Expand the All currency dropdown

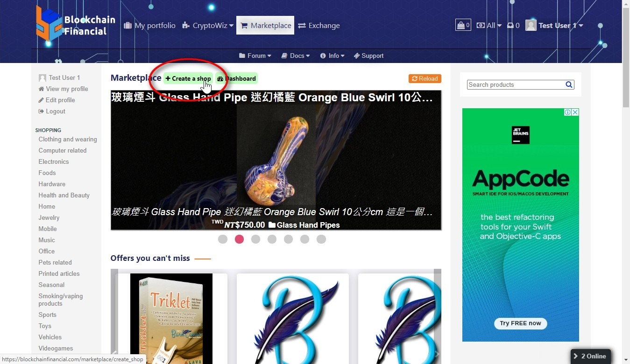tap(489, 26)
